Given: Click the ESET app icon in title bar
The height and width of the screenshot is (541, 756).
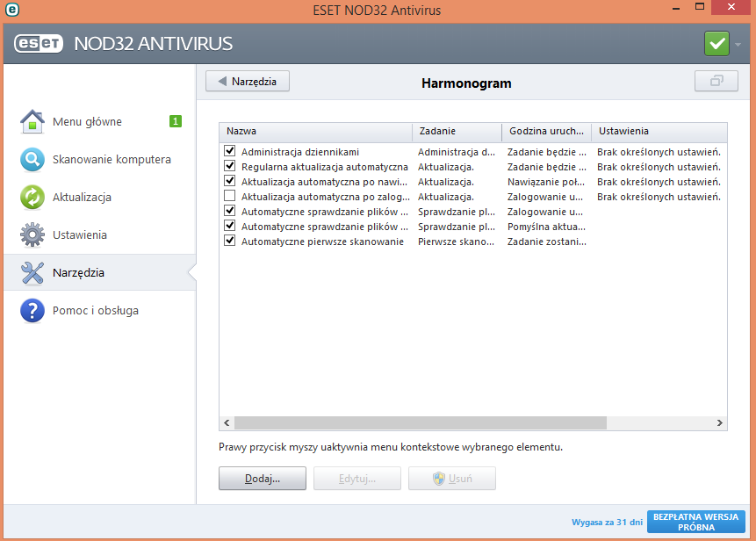Looking at the screenshot, I should coord(12,9).
